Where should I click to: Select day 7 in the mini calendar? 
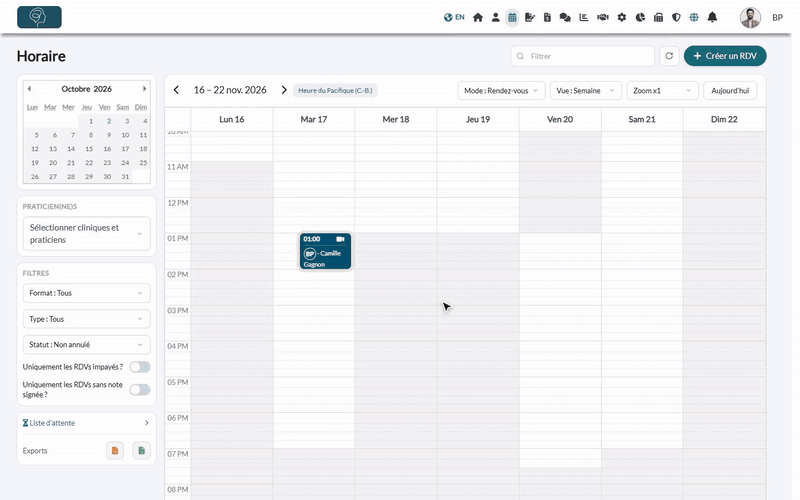[x=72, y=135]
